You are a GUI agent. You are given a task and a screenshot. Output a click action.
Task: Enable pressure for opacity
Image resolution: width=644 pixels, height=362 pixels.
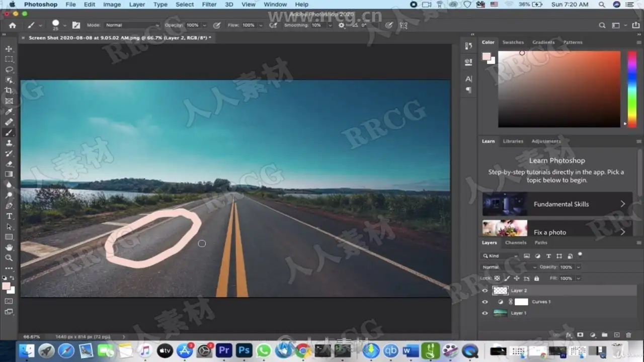(217, 25)
